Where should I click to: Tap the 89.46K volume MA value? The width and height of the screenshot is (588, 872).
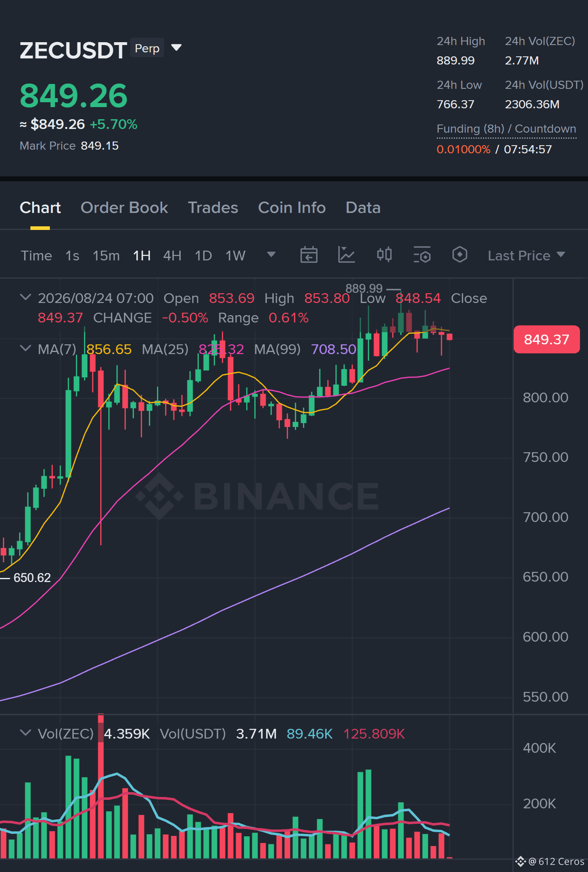point(309,734)
